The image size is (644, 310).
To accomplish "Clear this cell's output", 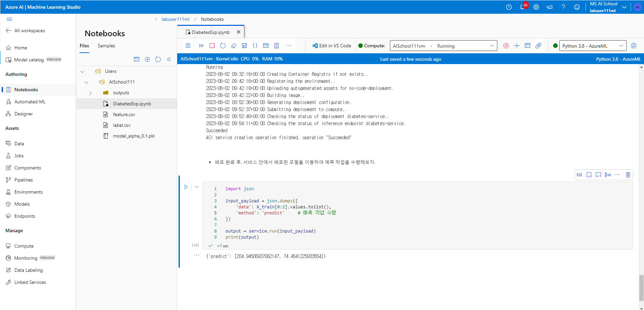I will [x=589, y=175].
